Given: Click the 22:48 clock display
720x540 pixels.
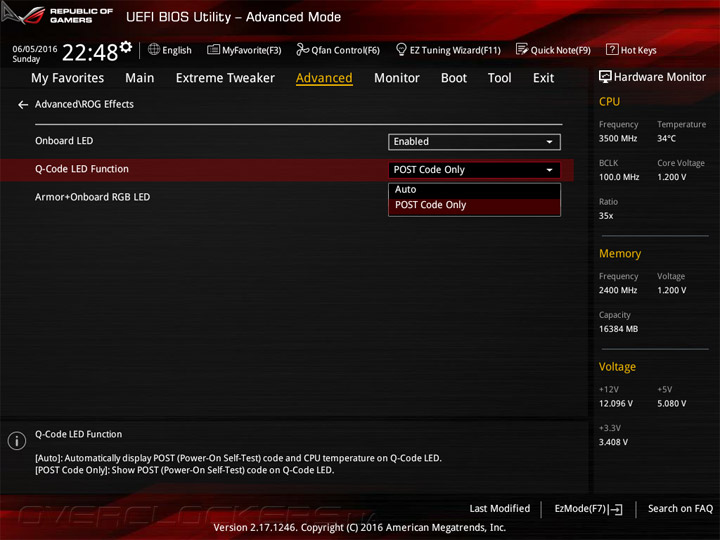Looking at the screenshot, I should point(90,53).
